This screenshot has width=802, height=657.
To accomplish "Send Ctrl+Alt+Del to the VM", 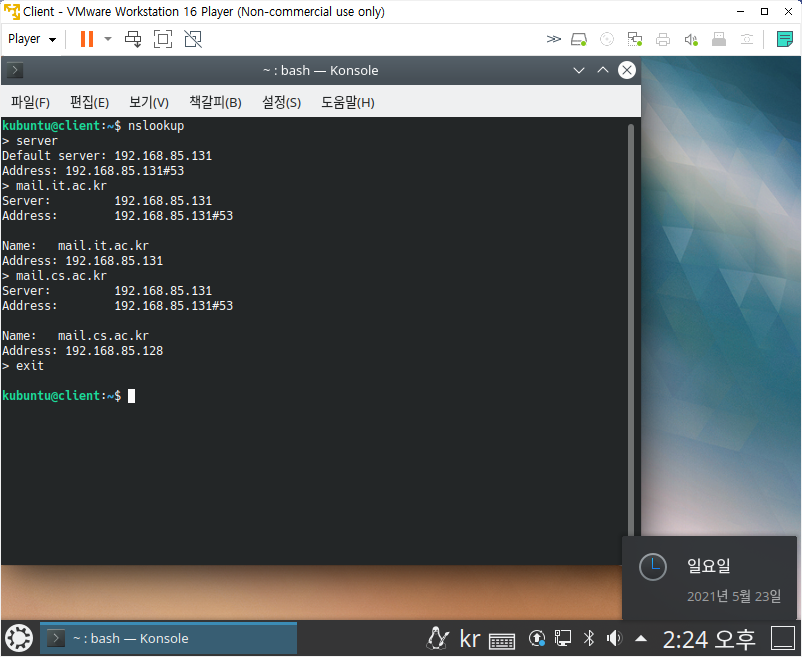I will tap(133, 39).
